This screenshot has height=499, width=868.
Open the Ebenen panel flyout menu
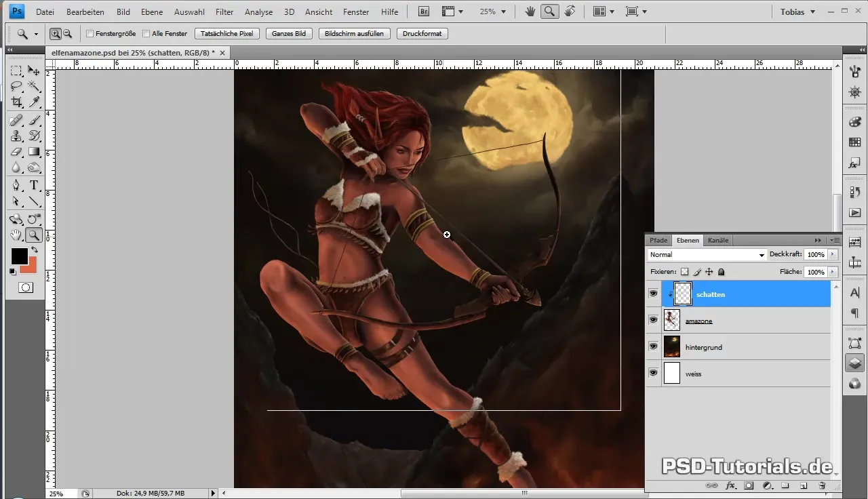tap(835, 240)
